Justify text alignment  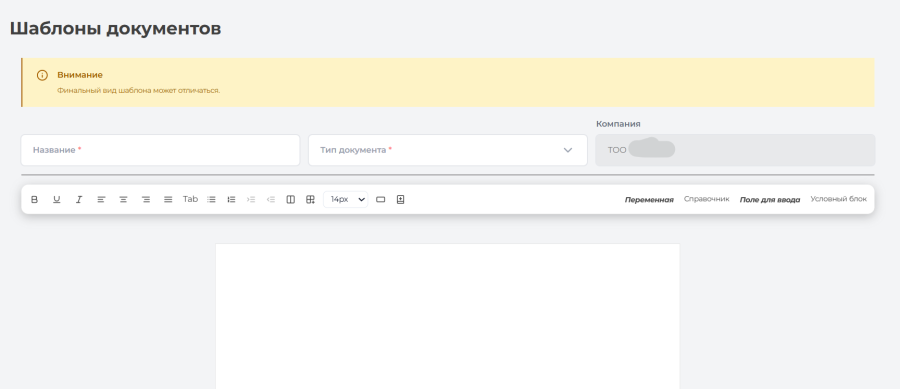click(x=168, y=199)
